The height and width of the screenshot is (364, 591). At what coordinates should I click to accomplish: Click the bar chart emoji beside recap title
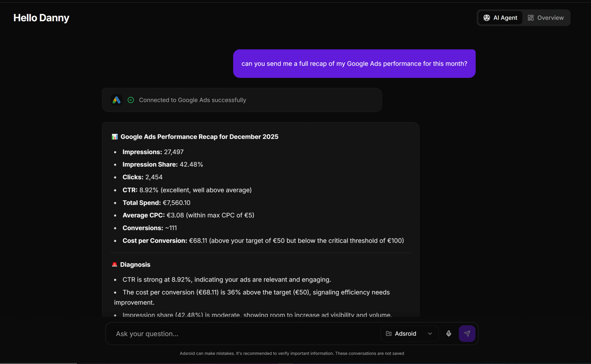click(115, 137)
